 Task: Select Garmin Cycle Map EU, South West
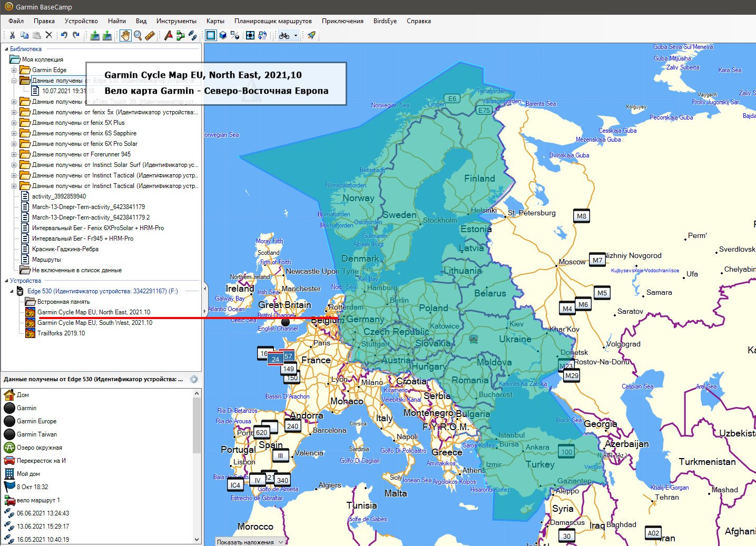coord(94,323)
